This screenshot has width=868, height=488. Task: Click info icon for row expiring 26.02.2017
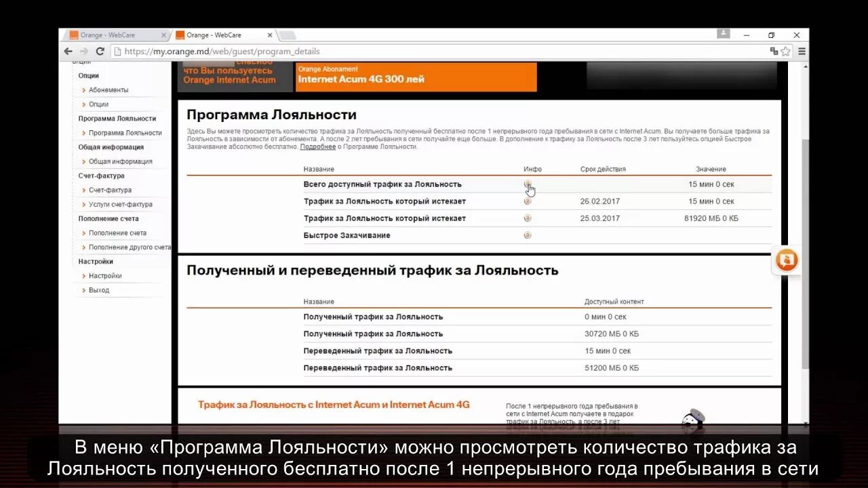(528, 201)
